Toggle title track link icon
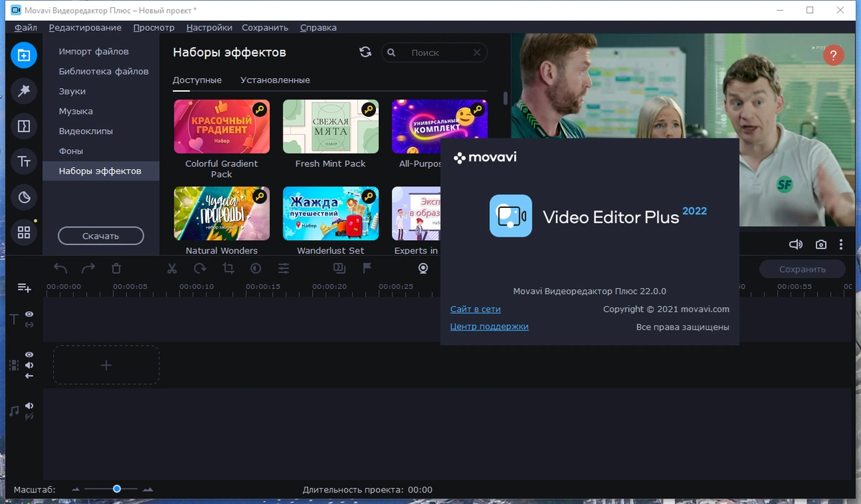This screenshot has width=861, height=504. [29, 325]
